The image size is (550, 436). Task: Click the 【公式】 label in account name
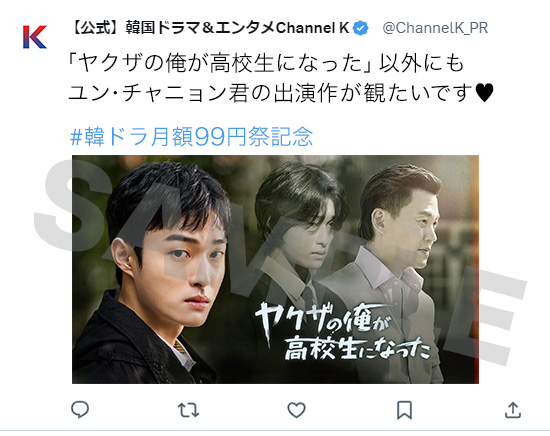click(x=96, y=28)
